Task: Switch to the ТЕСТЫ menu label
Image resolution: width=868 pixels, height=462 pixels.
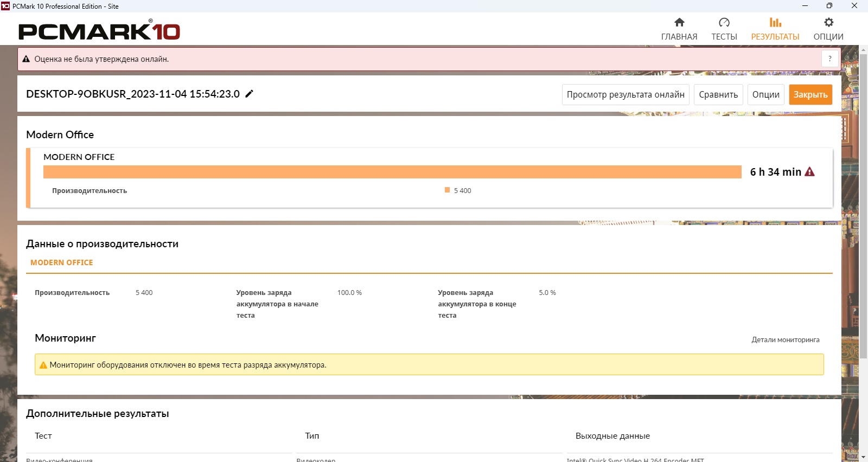Action: (x=724, y=37)
